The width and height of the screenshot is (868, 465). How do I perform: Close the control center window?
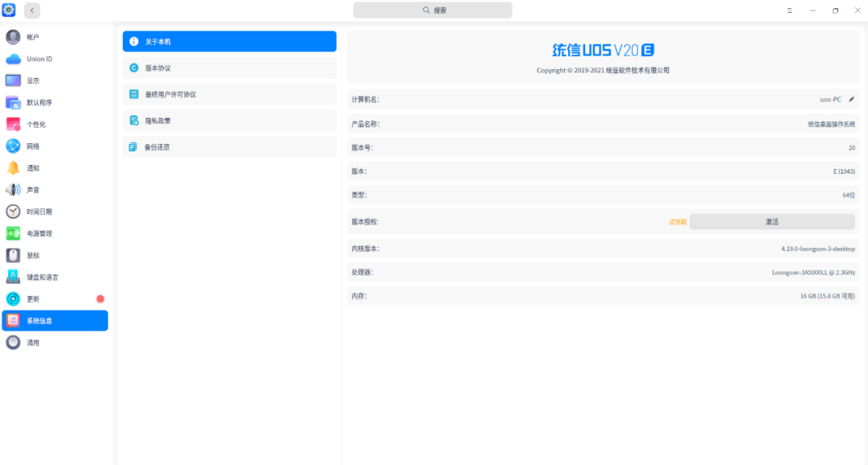pyautogui.click(x=858, y=10)
